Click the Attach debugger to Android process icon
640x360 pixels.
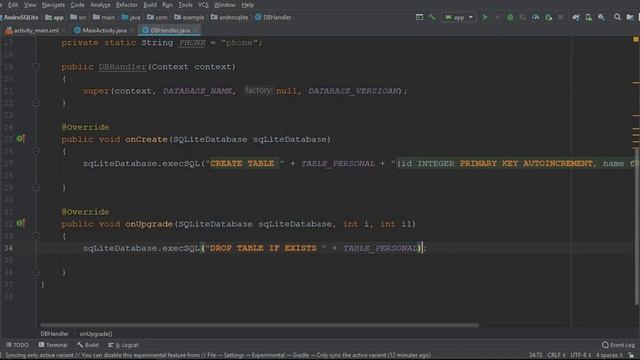click(x=549, y=17)
